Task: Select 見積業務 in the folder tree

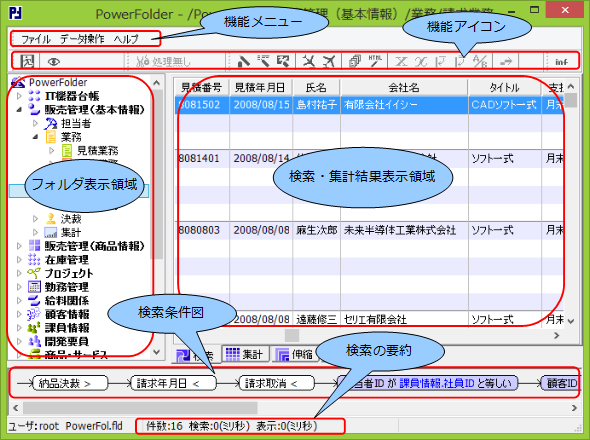Action: [97, 151]
